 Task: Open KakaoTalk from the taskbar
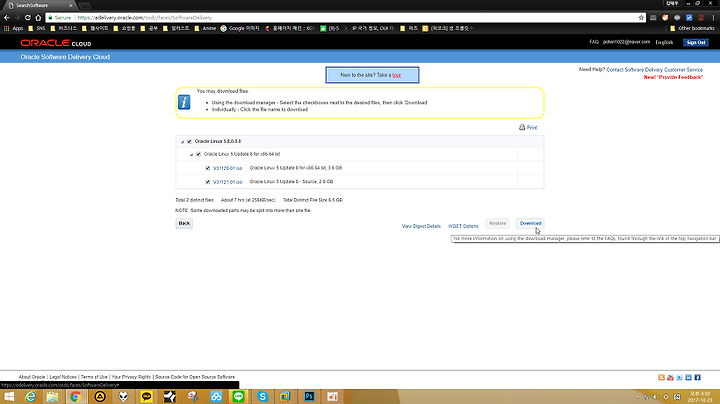tap(146, 397)
